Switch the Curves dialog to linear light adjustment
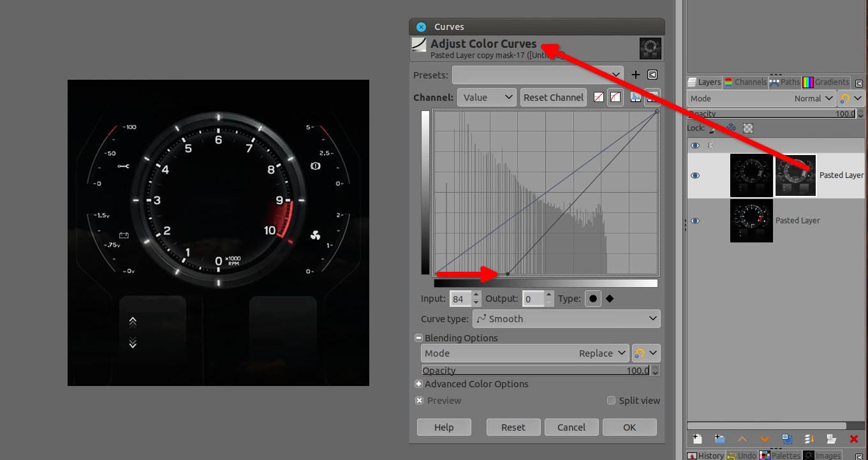The width and height of the screenshot is (868, 460). tap(599, 97)
